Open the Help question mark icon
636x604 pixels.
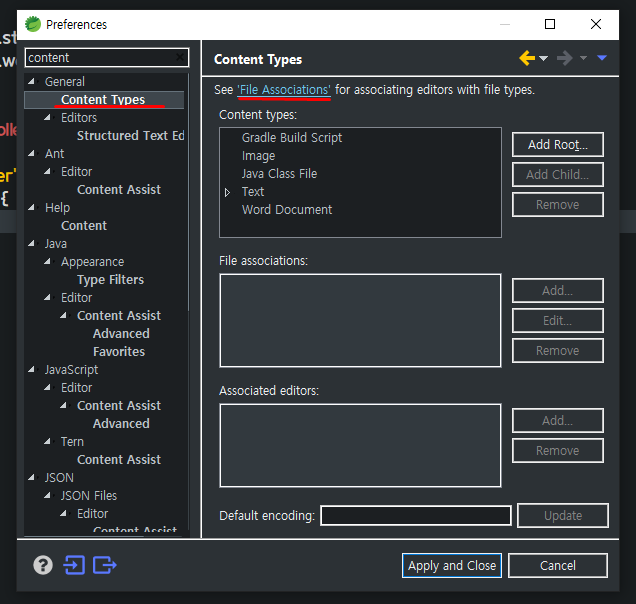[43, 565]
